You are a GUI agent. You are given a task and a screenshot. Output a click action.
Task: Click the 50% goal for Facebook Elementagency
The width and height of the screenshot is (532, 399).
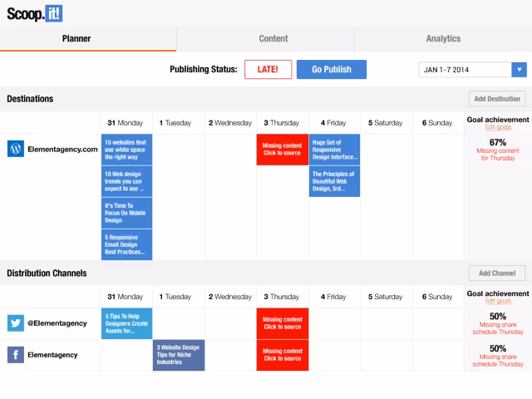click(x=498, y=348)
